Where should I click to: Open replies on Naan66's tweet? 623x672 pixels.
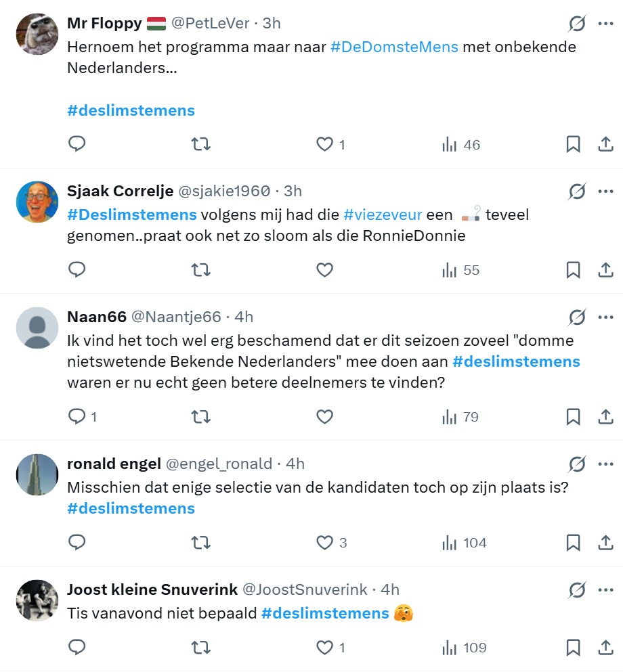click(x=77, y=417)
